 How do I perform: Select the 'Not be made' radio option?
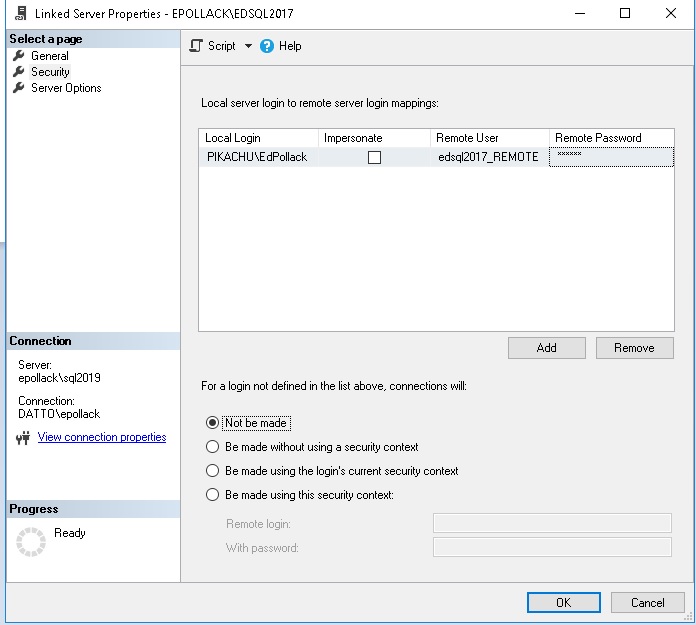[x=212, y=423]
